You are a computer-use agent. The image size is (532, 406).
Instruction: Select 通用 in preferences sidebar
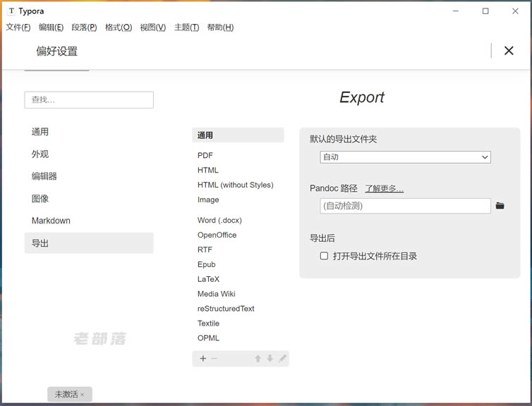pos(89,132)
